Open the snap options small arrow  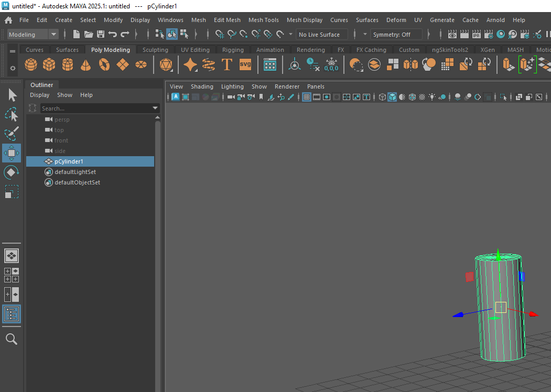pyautogui.click(x=290, y=34)
